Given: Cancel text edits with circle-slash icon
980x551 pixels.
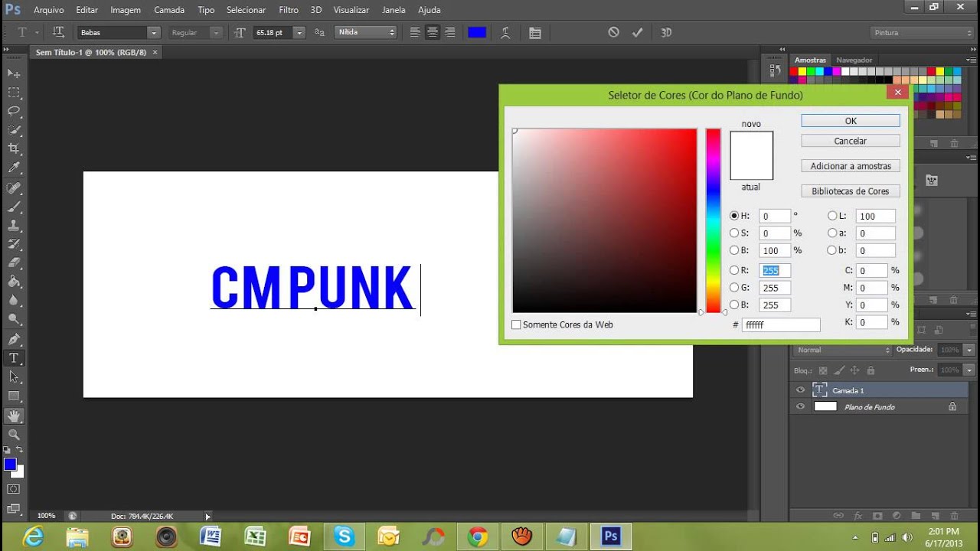Looking at the screenshot, I should click(613, 32).
